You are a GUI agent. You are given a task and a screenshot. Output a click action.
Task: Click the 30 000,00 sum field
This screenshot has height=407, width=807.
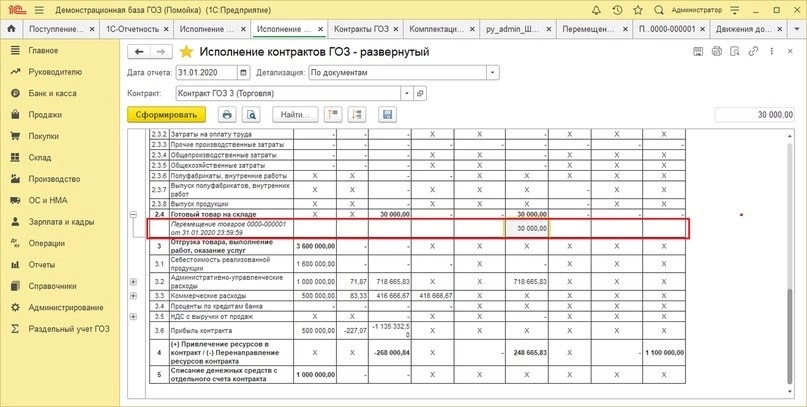point(756,115)
